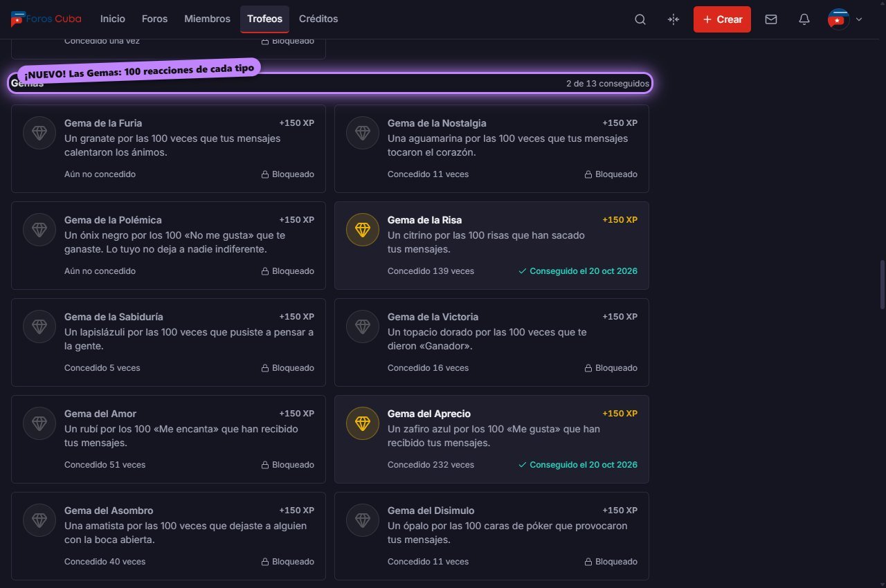886x588 pixels.
Task: Click "Bloqueado" in Gema del Disimulo card
Action: point(616,562)
